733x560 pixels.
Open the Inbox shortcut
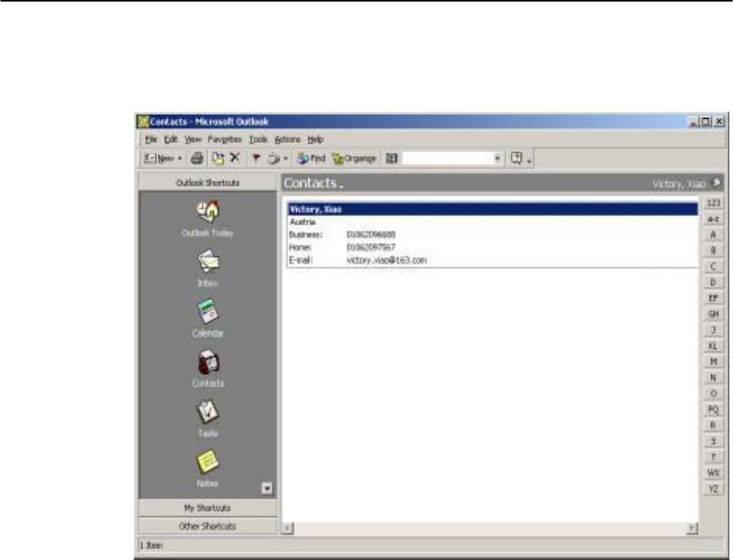pos(208,269)
